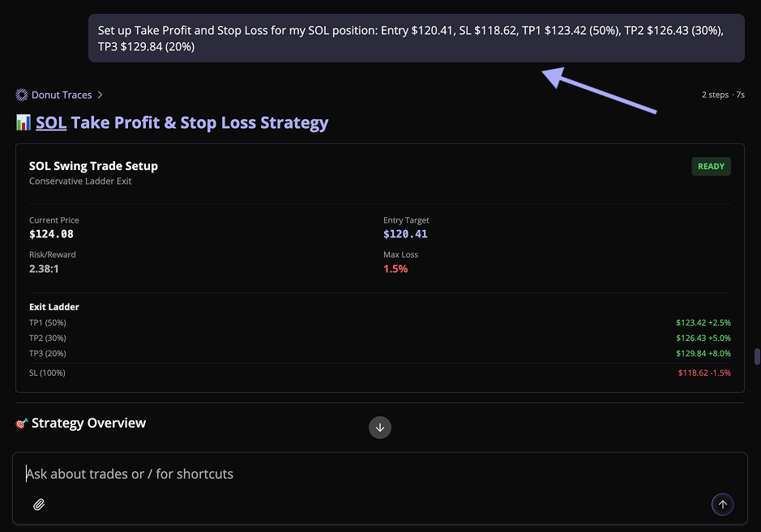Click the scrollbar thumb on right edge
The height and width of the screenshot is (532, 761).
point(757,357)
